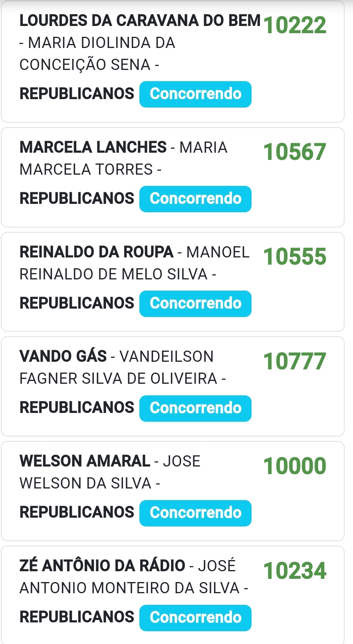353x644 pixels.
Task: Open Welson Amaral candidate name
Action: [85, 461]
